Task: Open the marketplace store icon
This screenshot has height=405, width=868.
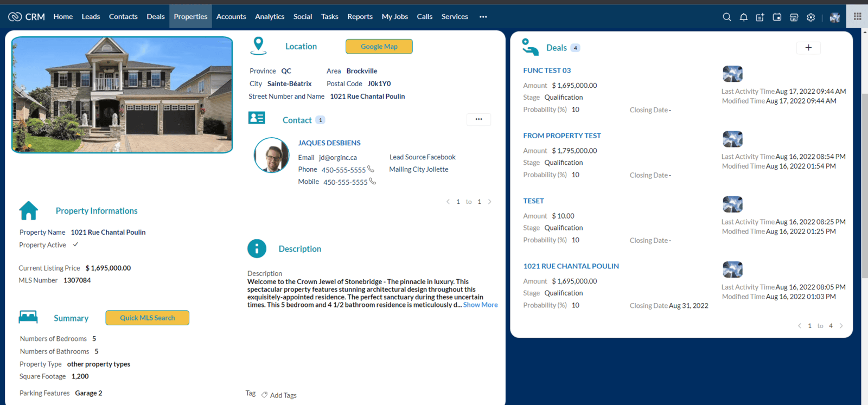Action: tap(794, 17)
